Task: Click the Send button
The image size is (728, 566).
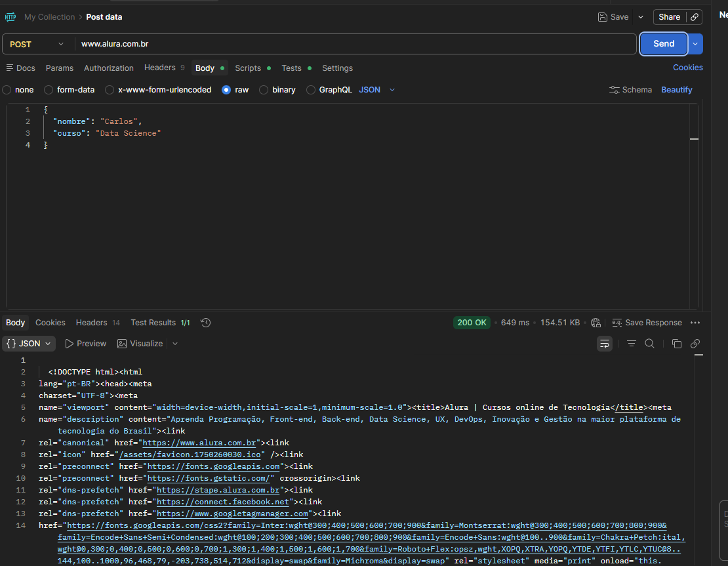Action: (x=663, y=44)
